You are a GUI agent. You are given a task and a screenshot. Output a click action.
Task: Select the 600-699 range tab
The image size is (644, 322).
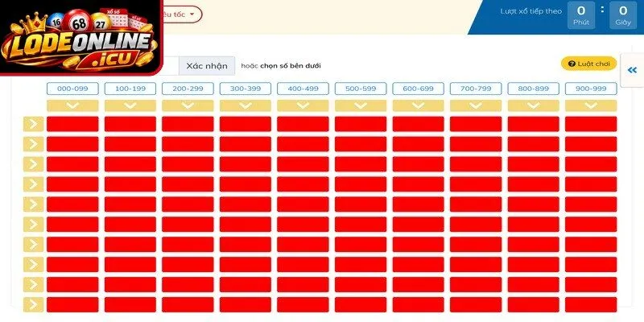tap(418, 89)
